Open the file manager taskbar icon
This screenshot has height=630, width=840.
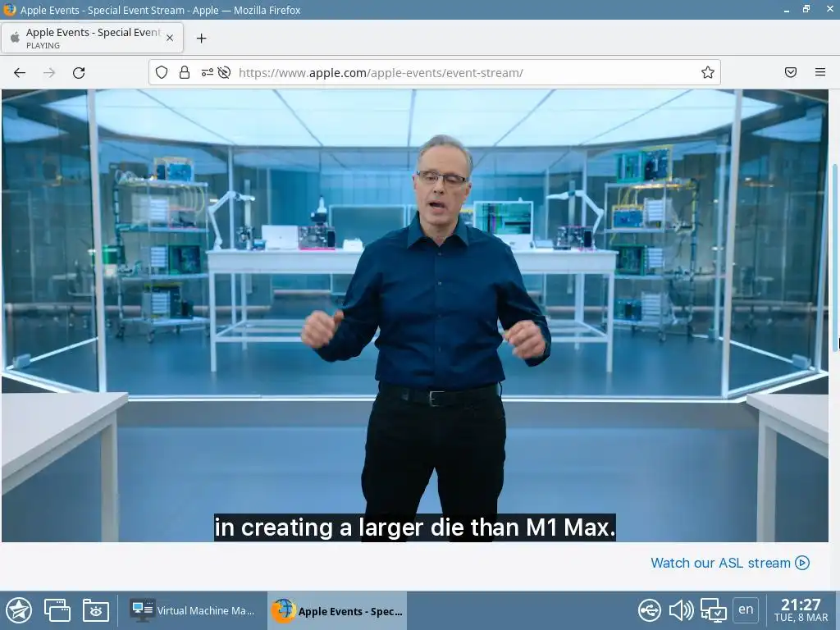coord(96,610)
